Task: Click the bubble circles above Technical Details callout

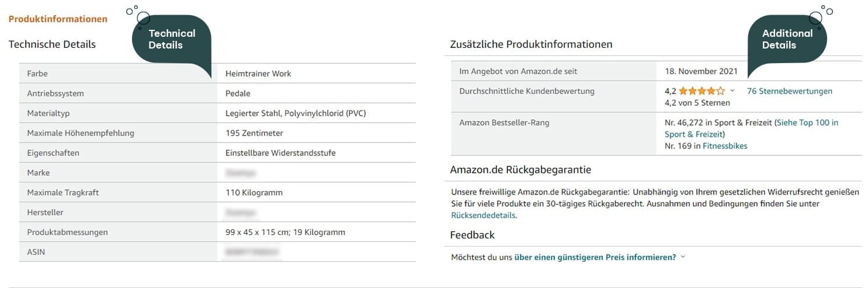Action: 137,13
